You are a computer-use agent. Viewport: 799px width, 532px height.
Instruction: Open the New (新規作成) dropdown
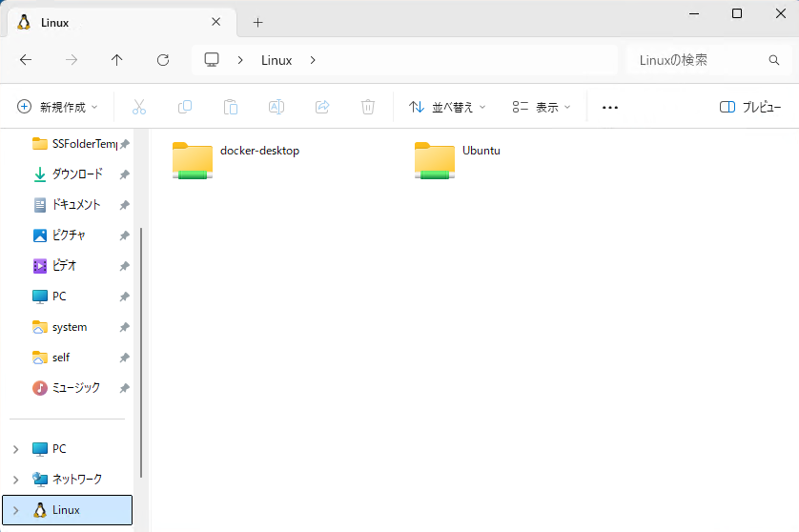58,108
